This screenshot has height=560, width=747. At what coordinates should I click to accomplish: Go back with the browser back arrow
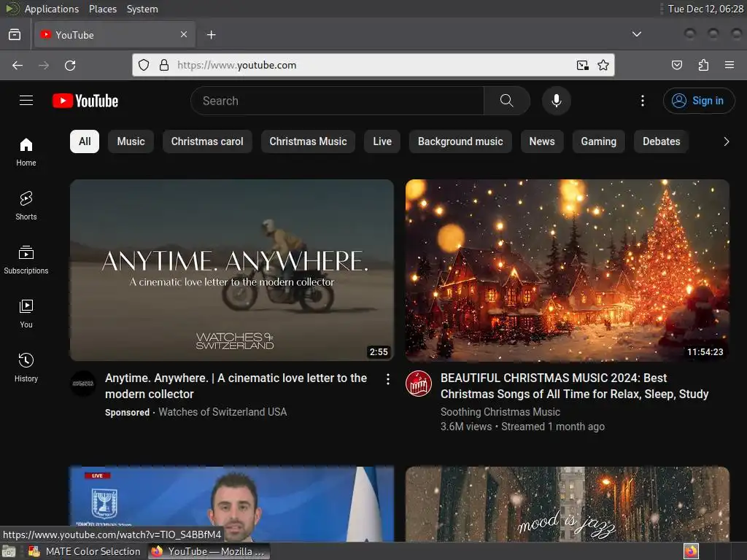(x=18, y=65)
